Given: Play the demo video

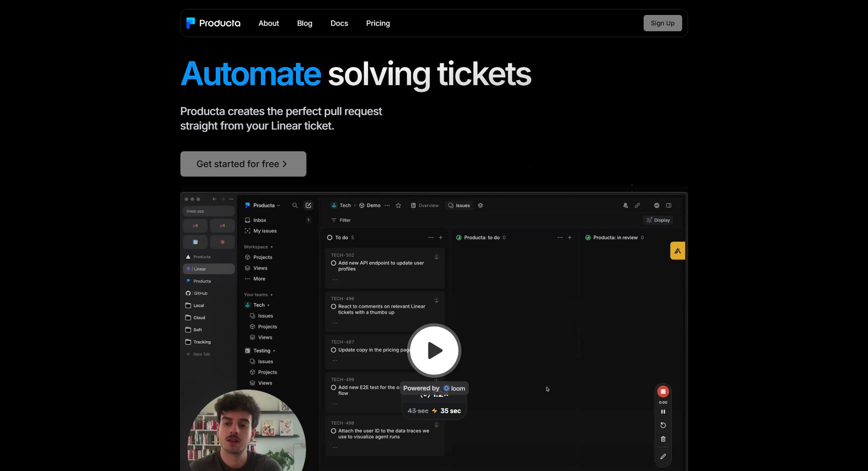Looking at the screenshot, I should (433, 350).
